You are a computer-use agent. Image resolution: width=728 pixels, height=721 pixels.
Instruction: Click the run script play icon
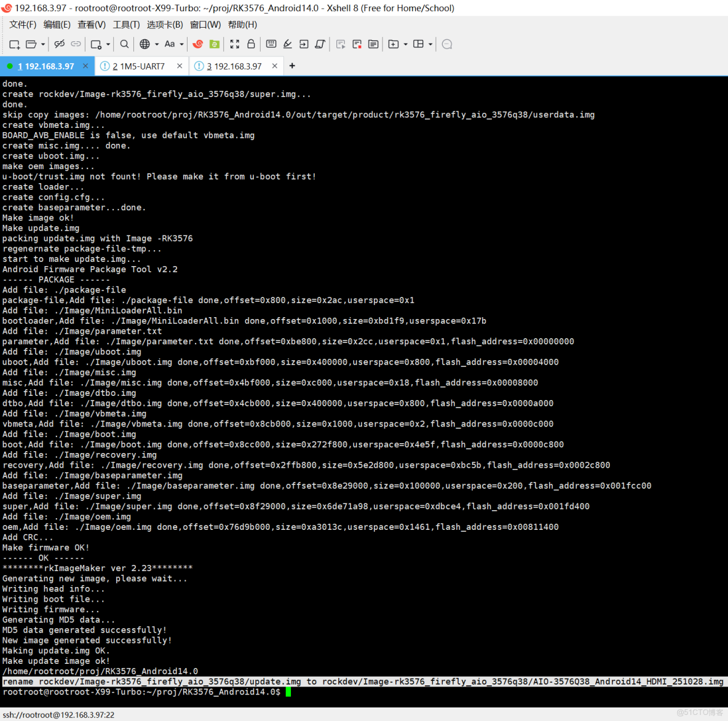coord(340,44)
